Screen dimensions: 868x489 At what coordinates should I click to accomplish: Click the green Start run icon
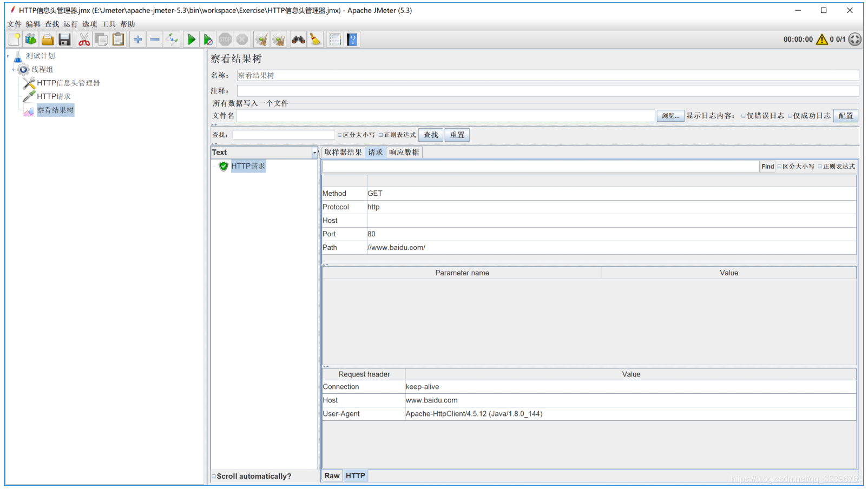click(x=191, y=39)
